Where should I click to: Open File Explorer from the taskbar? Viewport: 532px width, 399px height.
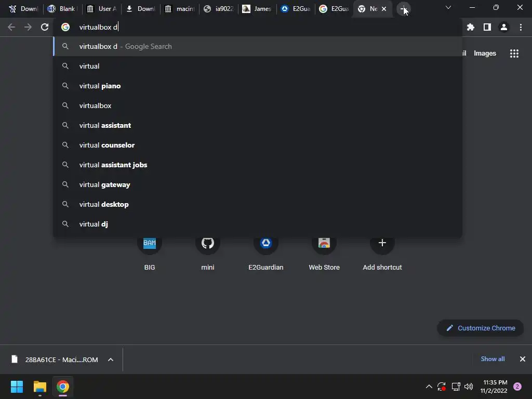click(x=39, y=387)
